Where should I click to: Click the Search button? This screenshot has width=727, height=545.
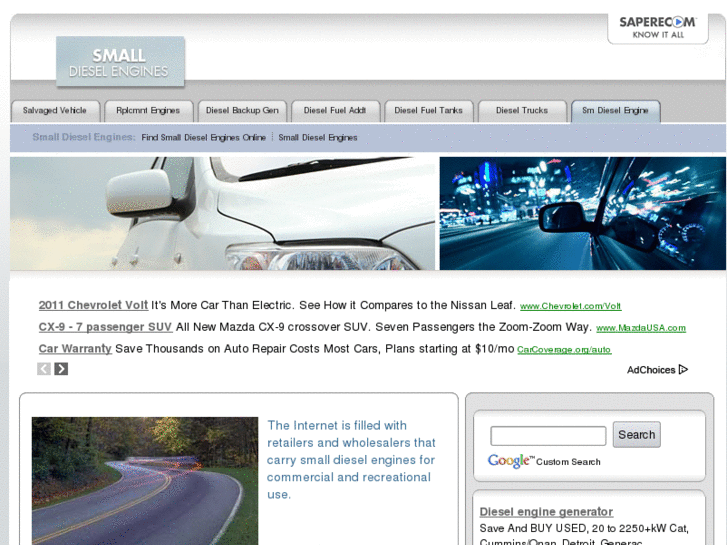637,435
